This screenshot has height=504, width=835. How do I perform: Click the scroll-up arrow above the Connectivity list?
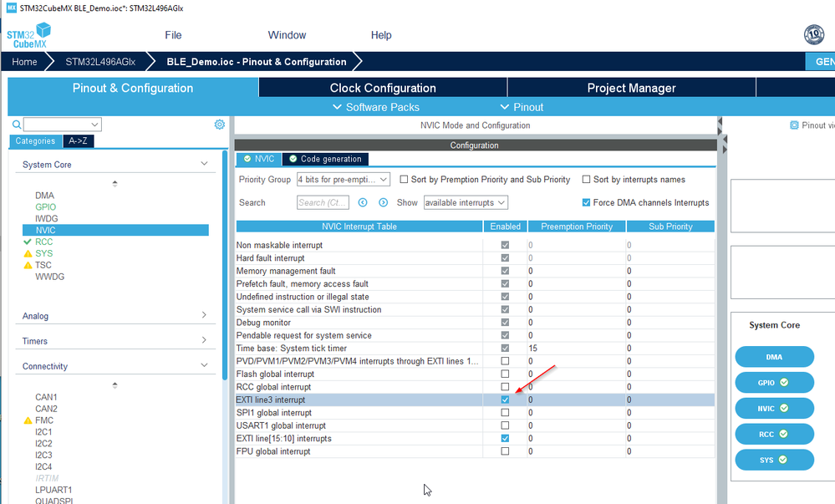(115, 384)
